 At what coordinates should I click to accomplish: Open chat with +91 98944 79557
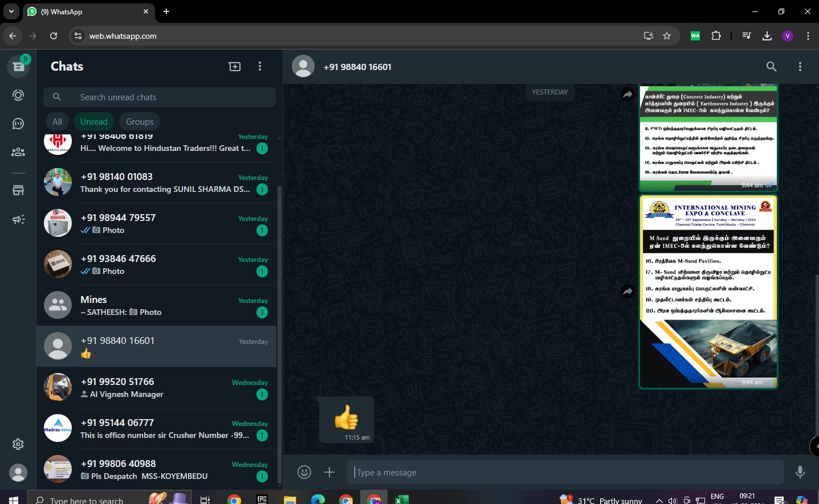157,224
